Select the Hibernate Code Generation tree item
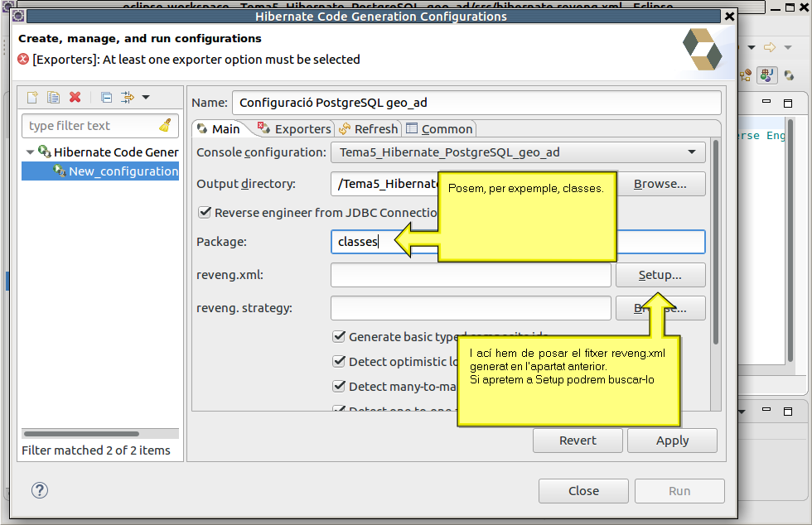The image size is (812, 525). (x=109, y=152)
